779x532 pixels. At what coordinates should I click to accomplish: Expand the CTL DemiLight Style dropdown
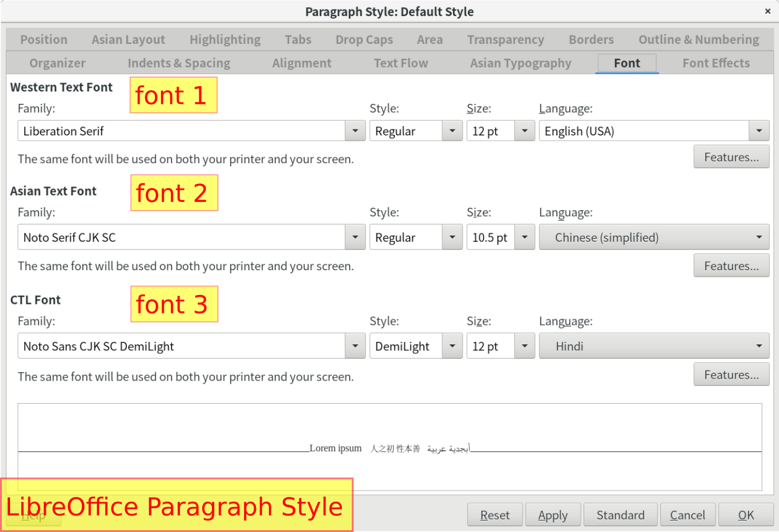click(x=452, y=346)
